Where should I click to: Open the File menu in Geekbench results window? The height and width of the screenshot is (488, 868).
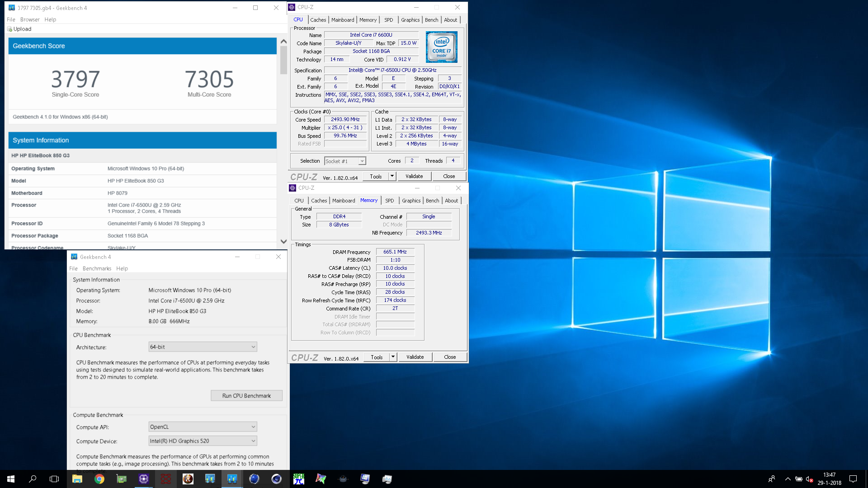pyautogui.click(x=11, y=19)
